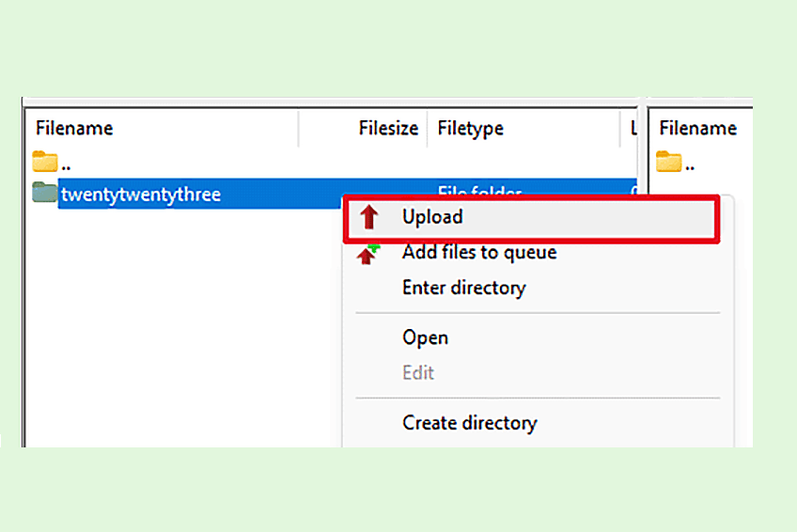This screenshot has width=797, height=532.
Task: Click the parent folder icon in right pane
Action: tap(668, 162)
